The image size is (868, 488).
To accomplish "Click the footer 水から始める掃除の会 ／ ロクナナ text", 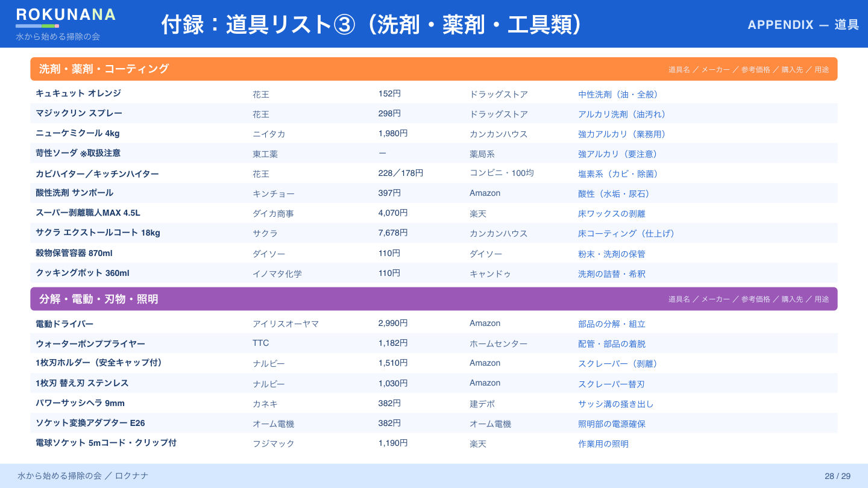I will [83, 476].
